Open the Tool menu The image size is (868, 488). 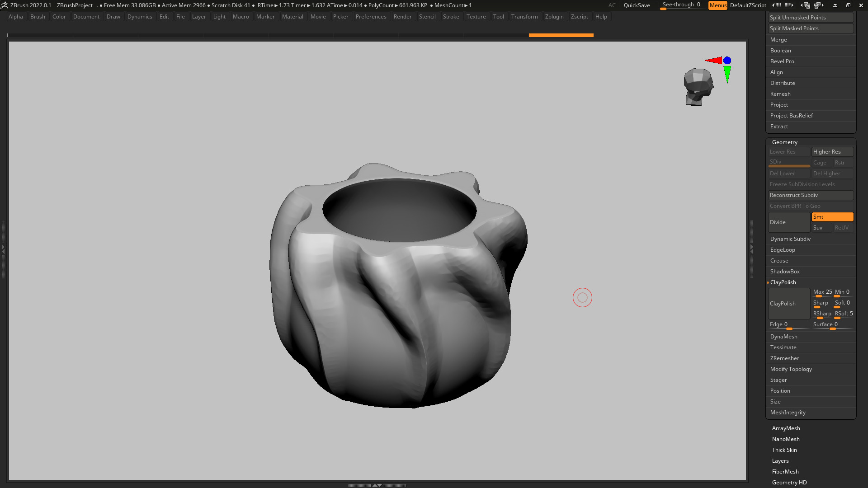click(x=498, y=17)
